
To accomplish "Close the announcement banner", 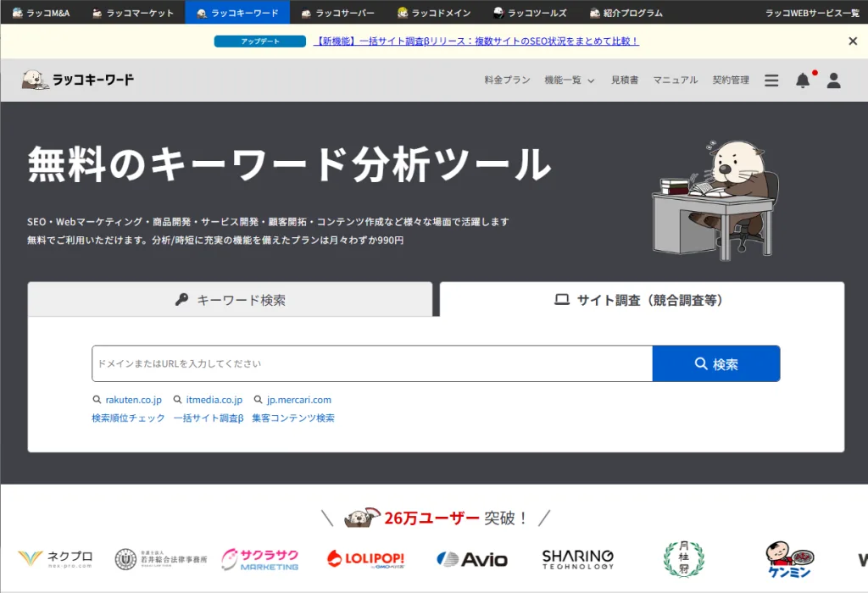I will click(853, 41).
